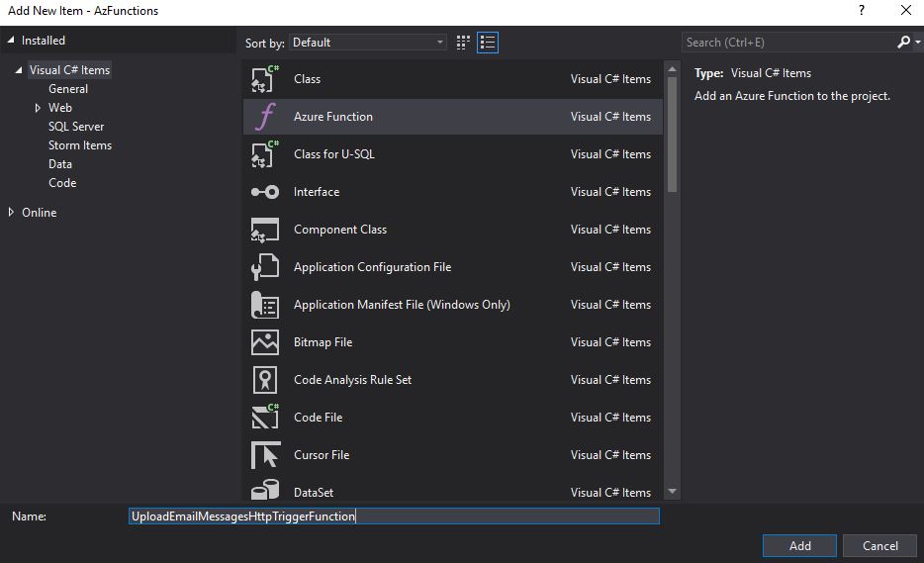
Task: Click the Cancel button
Action: (x=880, y=546)
